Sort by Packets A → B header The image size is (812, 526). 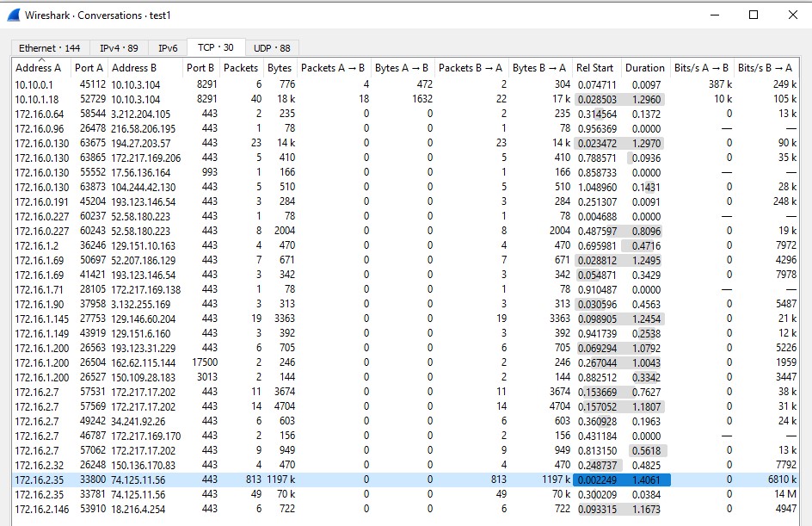pos(333,68)
